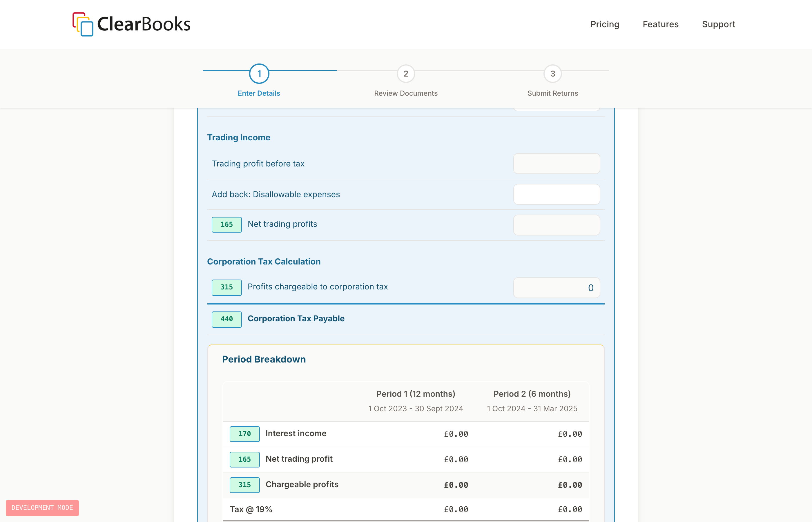
Task: Click the ClearBooks logo
Action: (x=131, y=24)
